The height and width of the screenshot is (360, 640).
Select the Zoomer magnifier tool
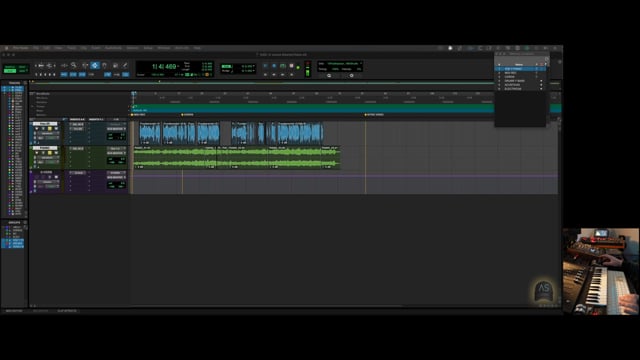74,65
